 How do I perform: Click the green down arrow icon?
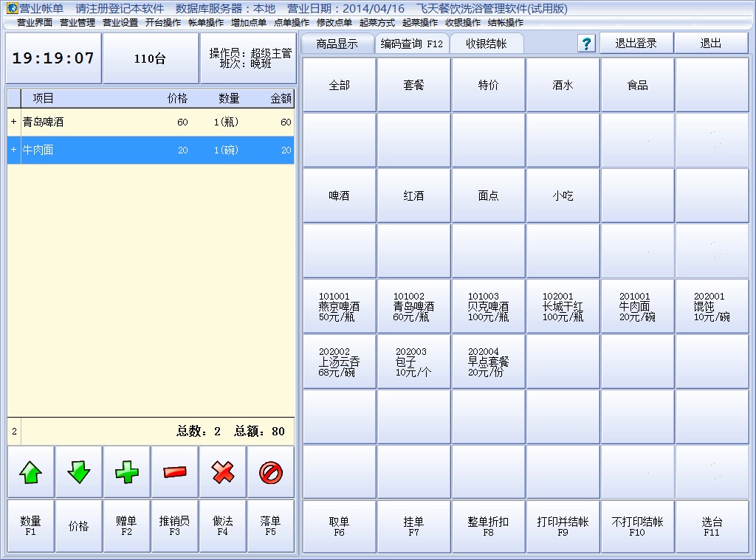pyautogui.click(x=78, y=472)
